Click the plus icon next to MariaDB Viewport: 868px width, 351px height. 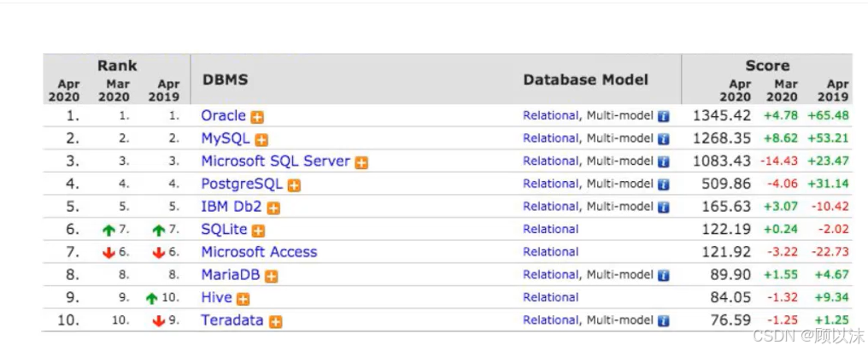point(271,276)
